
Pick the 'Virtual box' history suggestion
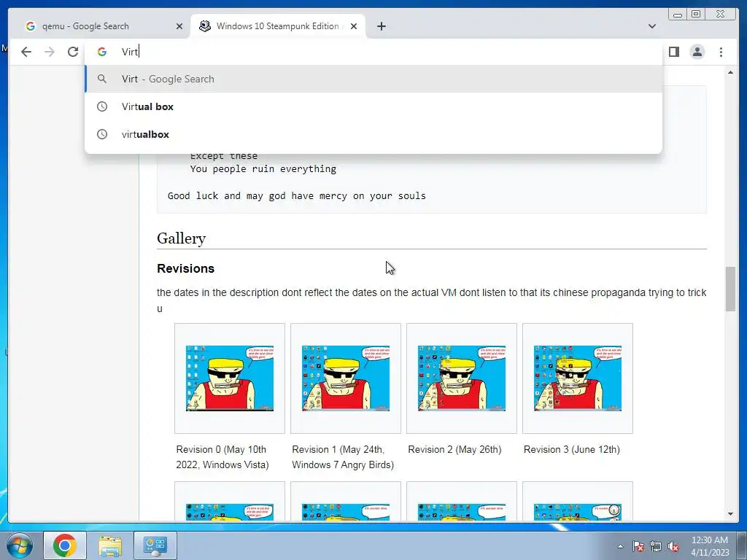373,106
